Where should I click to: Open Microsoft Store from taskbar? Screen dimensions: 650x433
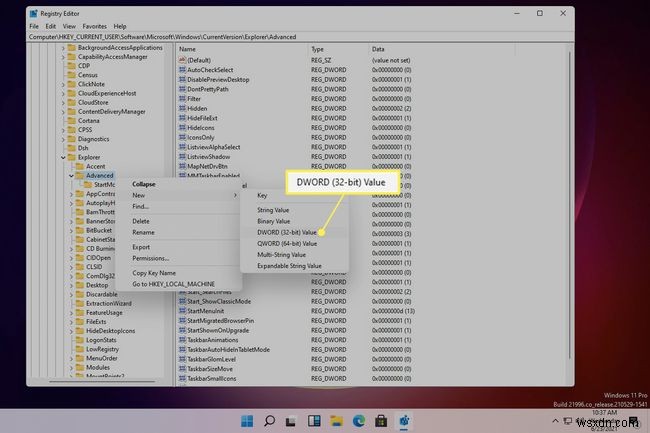(x=381, y=421)
